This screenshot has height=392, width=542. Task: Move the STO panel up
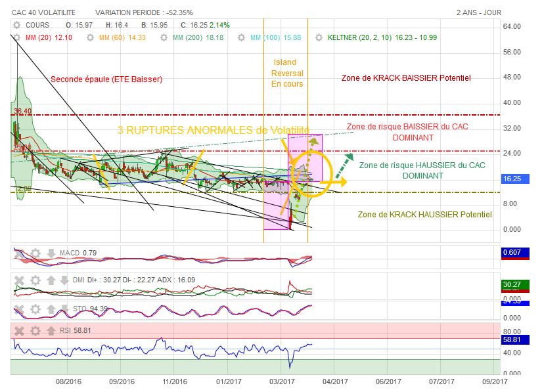(x=51, y=309)
